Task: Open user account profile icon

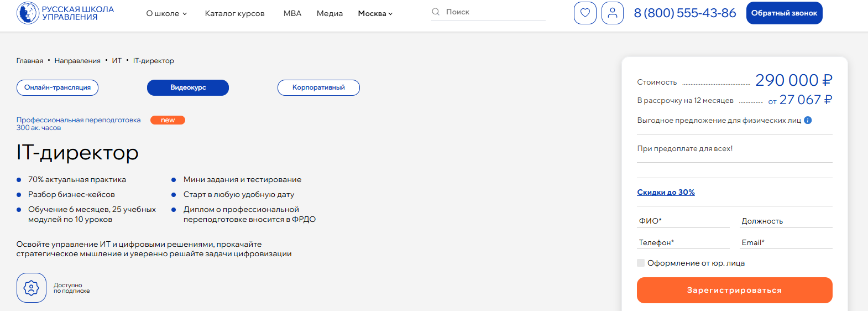Action: 612,13
